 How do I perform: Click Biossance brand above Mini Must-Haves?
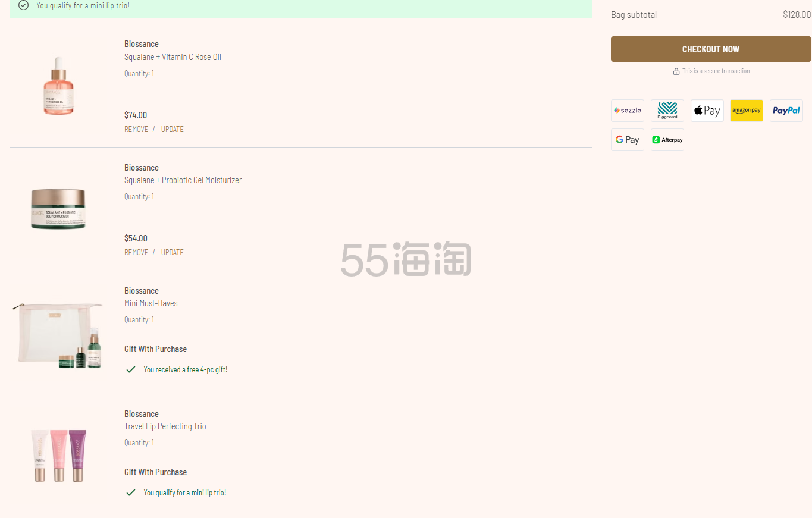coord(142,291)
